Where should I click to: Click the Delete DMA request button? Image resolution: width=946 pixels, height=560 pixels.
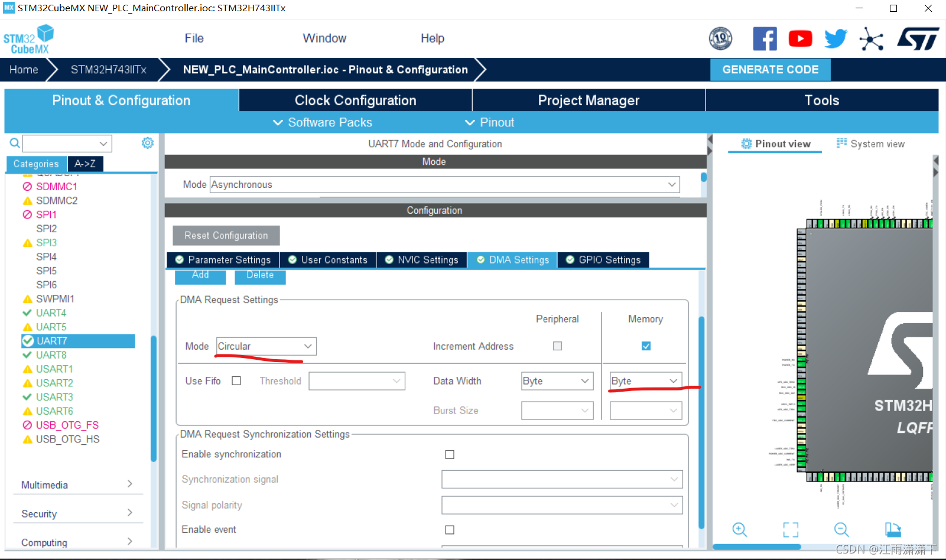coord(260,276)
